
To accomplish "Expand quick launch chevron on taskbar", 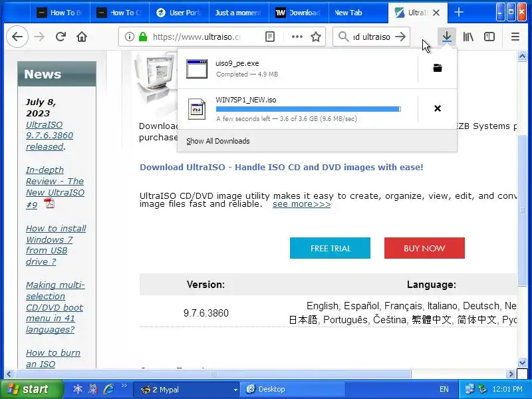I will (124, 385).
